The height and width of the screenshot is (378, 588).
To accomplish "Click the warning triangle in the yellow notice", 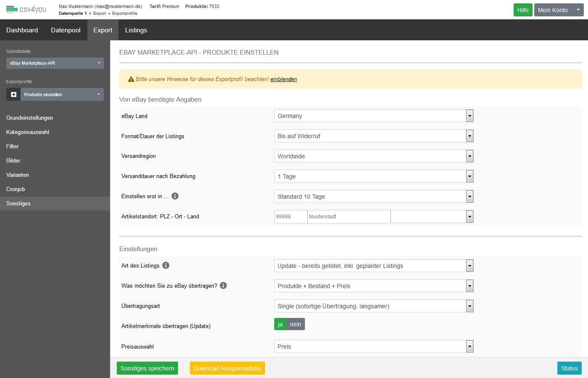I will [131, 79].
